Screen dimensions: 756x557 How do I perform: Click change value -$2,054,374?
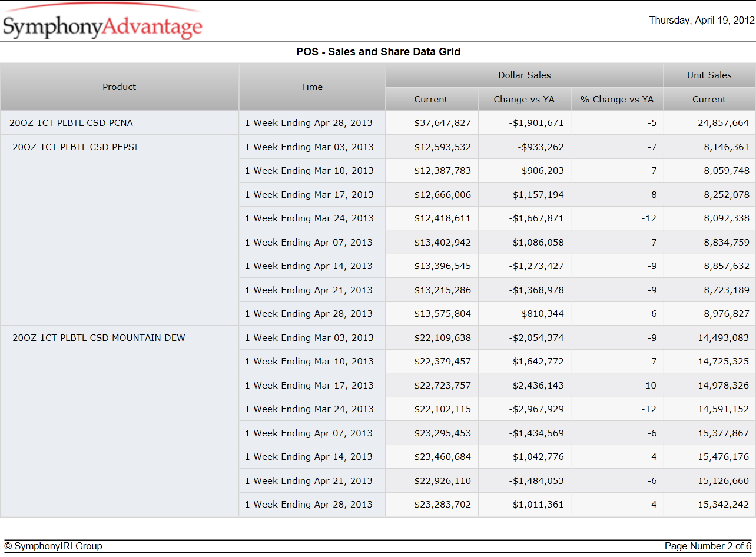pos(535,338)
